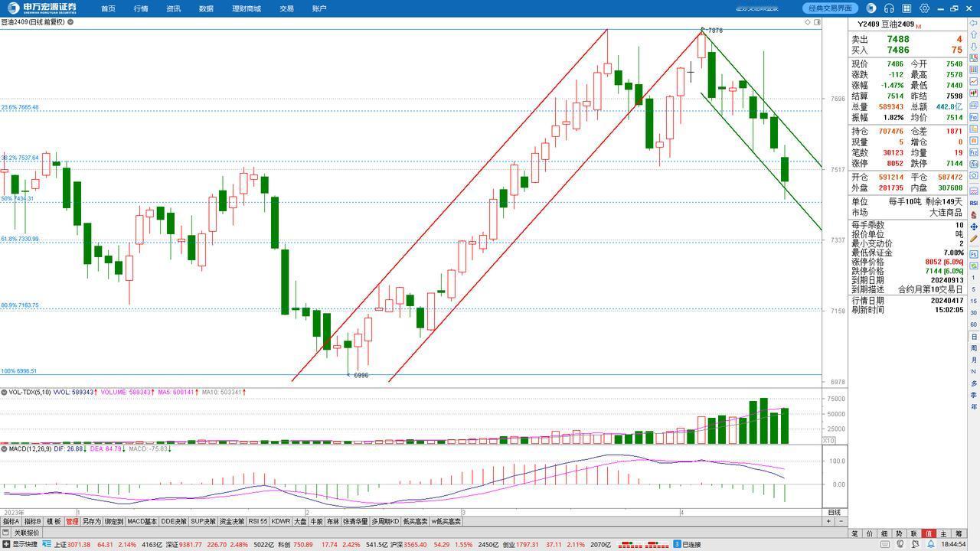Open the 资讯 menu
Viewport: 980px width, 551px height.
[174, 8]
